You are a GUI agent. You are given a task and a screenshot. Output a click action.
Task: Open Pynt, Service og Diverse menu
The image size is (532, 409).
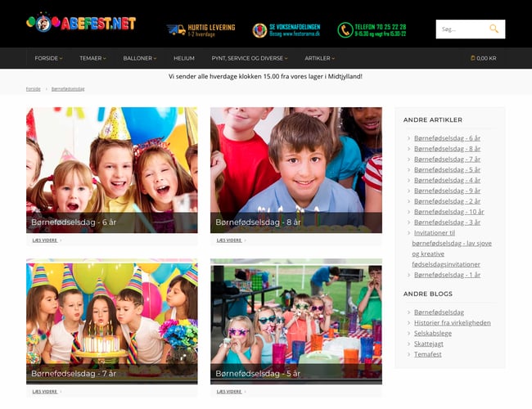pyautogui.click(x=249, y=58)
